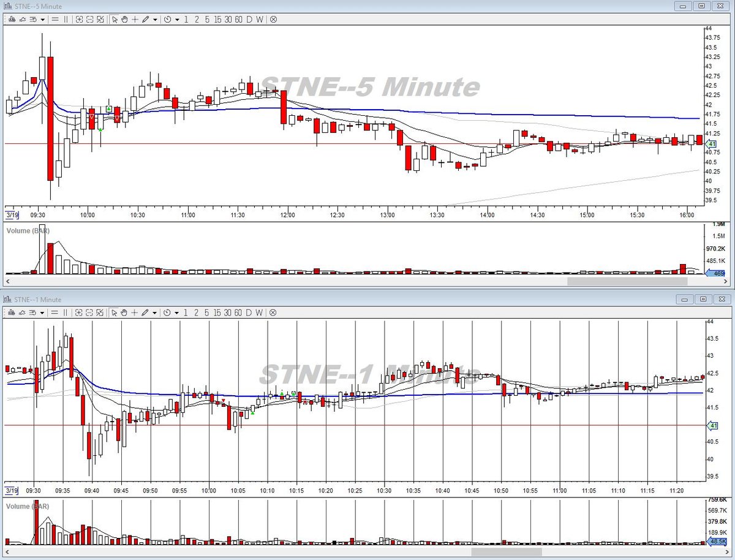The width and height of the screenshot is (735, 560).
Task: Switch 5 Minute chart to 15 minute interval
Action: (217, 19)
